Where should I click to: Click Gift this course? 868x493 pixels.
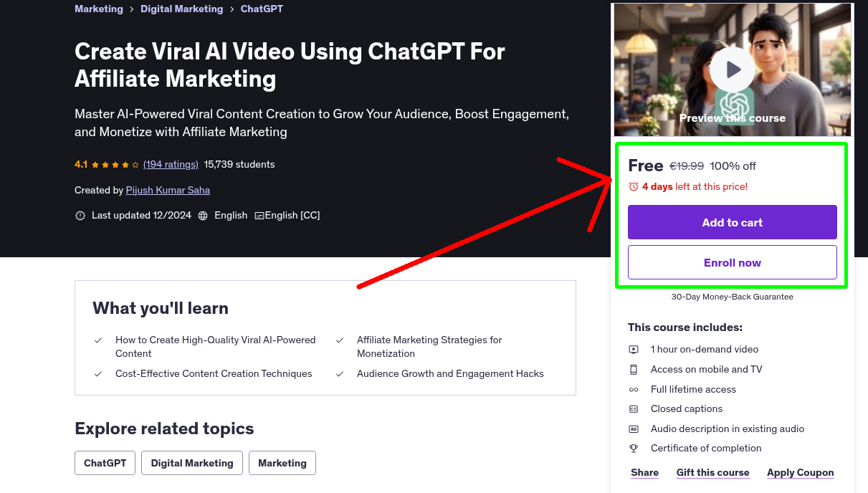[x=712, y=472]
